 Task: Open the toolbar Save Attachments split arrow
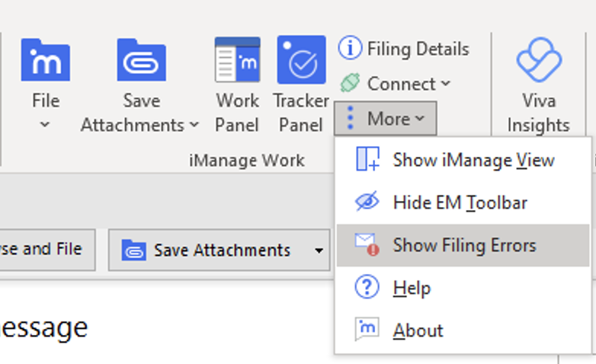click(x=319, y=250)
